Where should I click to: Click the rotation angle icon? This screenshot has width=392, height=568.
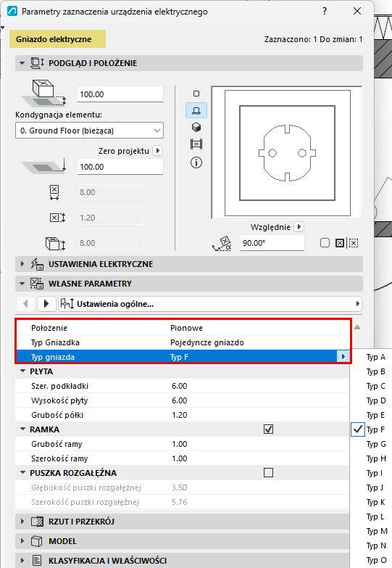tap(222, 244)
